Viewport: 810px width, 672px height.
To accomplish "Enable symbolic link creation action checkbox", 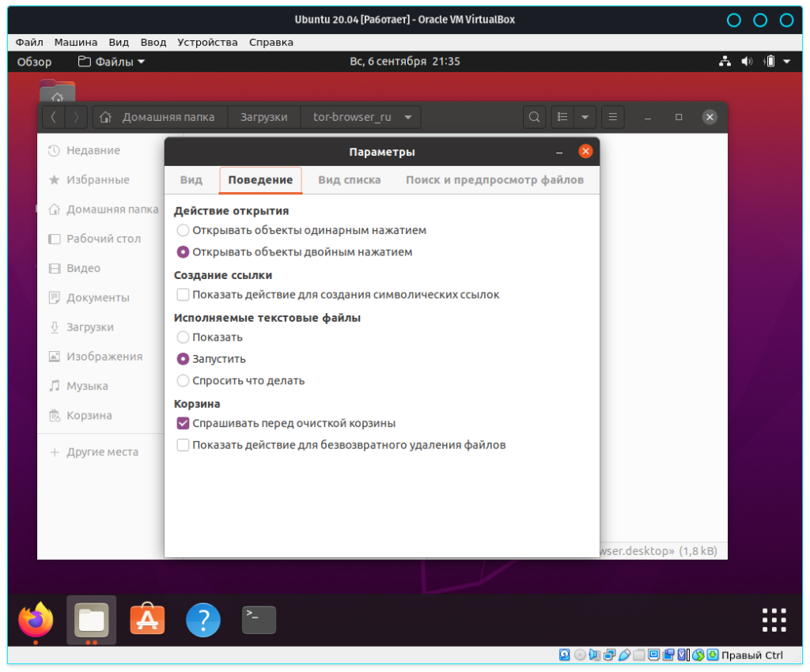I will (x=184, y=295).
